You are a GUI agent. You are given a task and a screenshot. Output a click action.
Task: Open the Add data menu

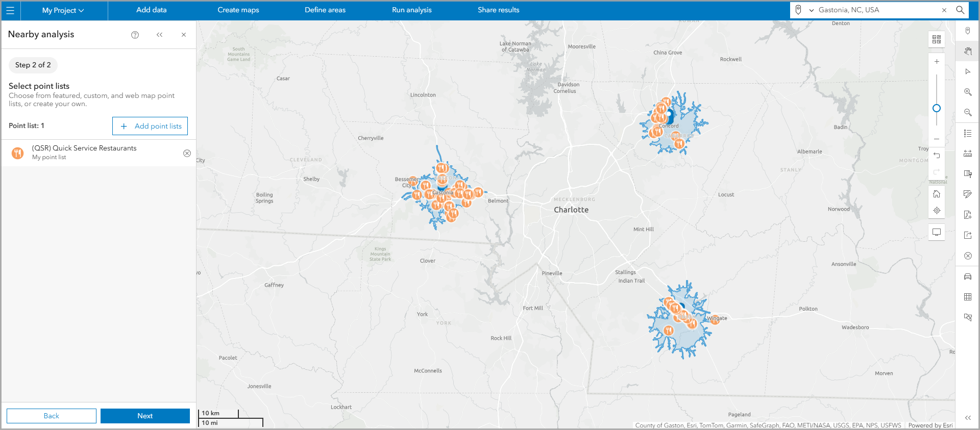pos(152,10)
